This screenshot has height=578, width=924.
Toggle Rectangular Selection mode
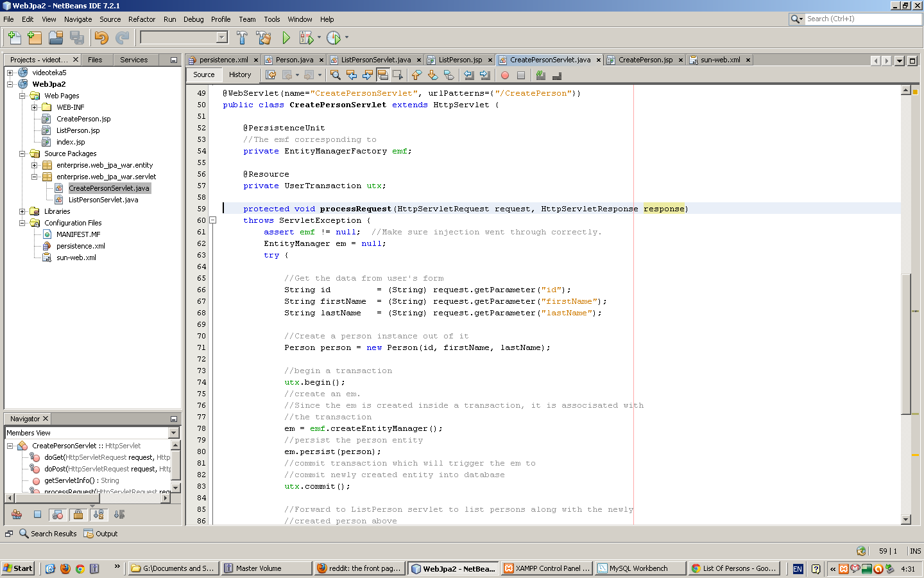pos(398,75)
